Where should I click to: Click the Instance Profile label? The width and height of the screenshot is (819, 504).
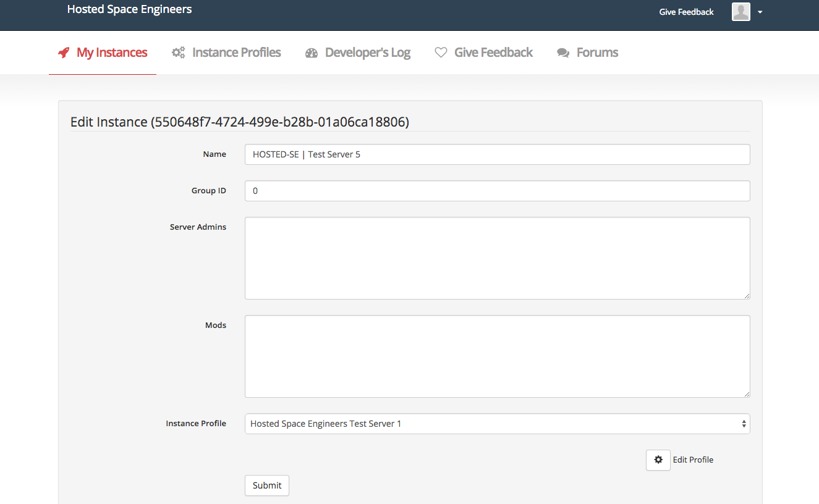click(196, 424)
